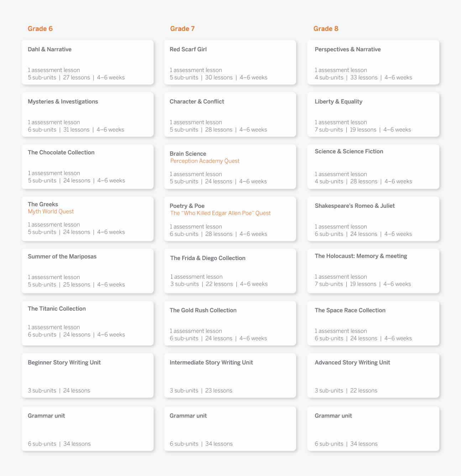This screenshot has height=476, width=461.
Task: Open the Perspectives & Narrative unit
Action: pos(373,62)
